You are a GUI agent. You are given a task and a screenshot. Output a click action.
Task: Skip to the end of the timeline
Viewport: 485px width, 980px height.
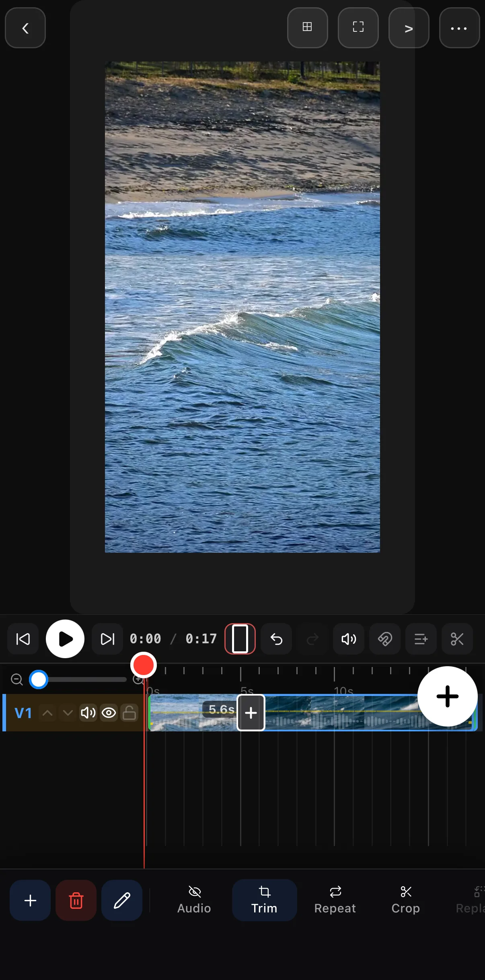coord(107,639)
